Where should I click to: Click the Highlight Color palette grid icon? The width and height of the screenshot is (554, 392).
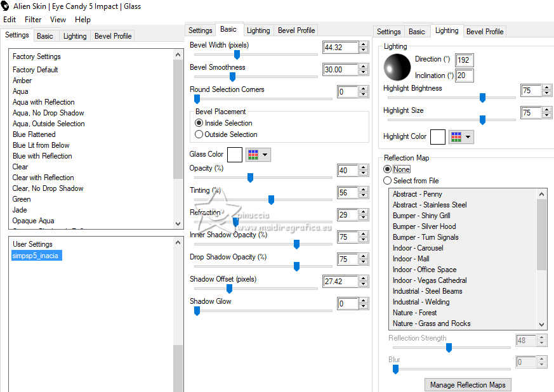(x=456, y=136)
